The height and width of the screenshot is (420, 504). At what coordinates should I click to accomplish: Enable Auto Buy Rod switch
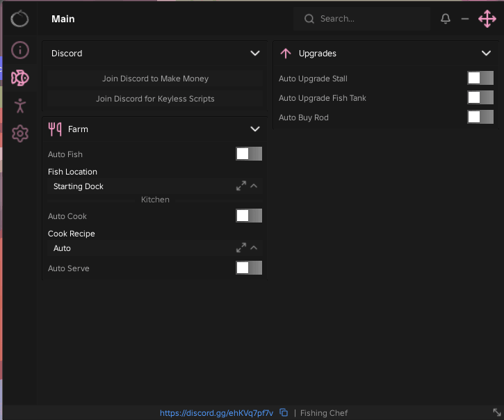click(480, 117)
